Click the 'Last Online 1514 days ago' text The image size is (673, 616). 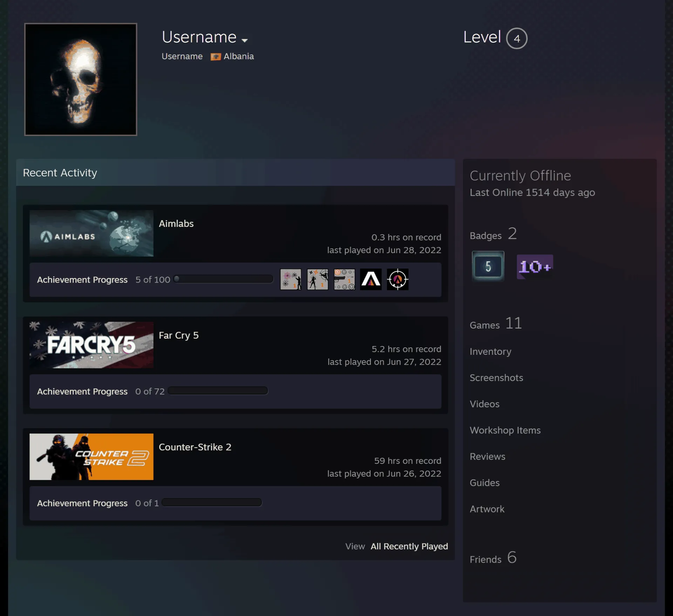point(532,192)
